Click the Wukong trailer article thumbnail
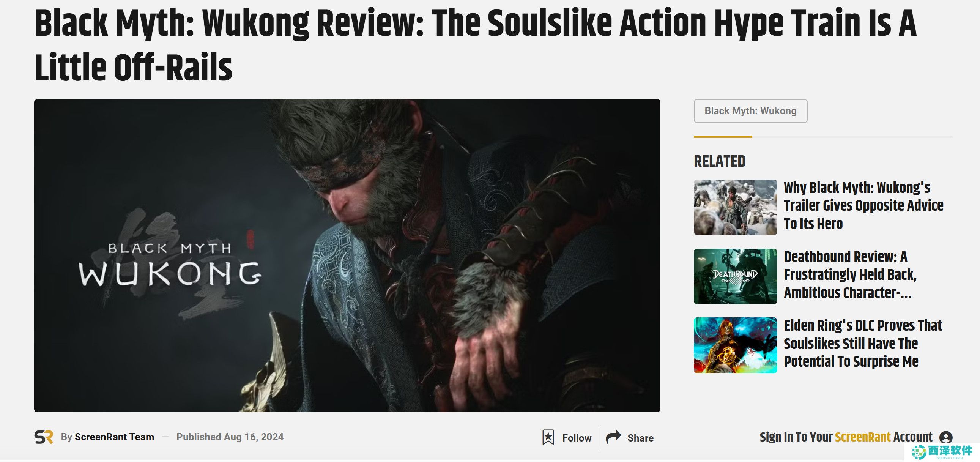 735,207
